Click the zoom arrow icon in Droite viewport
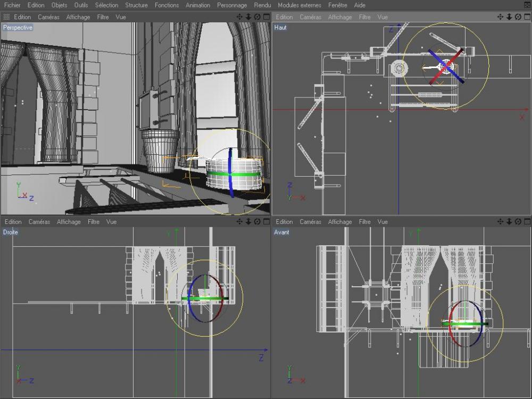Image resolution: width=532 pixels, height=399 pixels. pos(248,222)
